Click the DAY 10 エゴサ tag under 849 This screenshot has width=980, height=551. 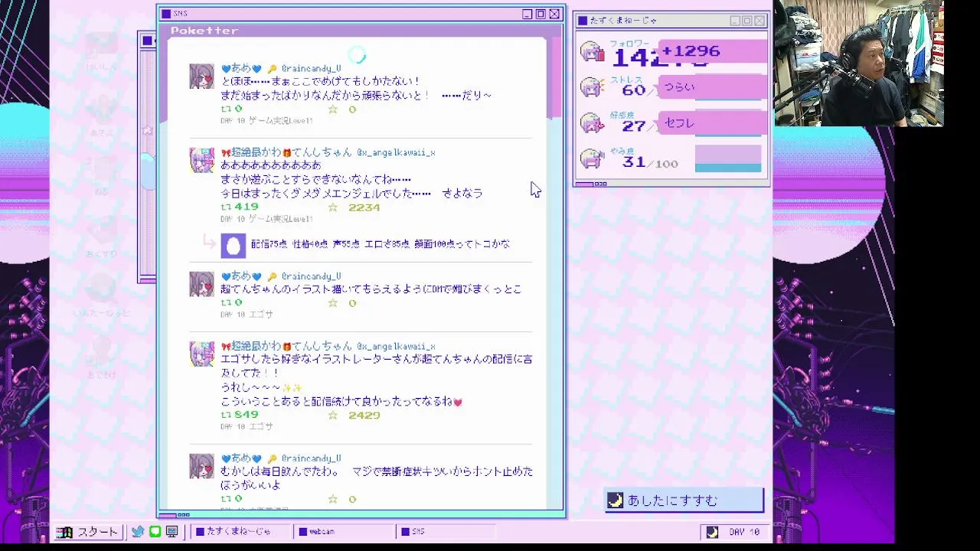tap(247, 426)
